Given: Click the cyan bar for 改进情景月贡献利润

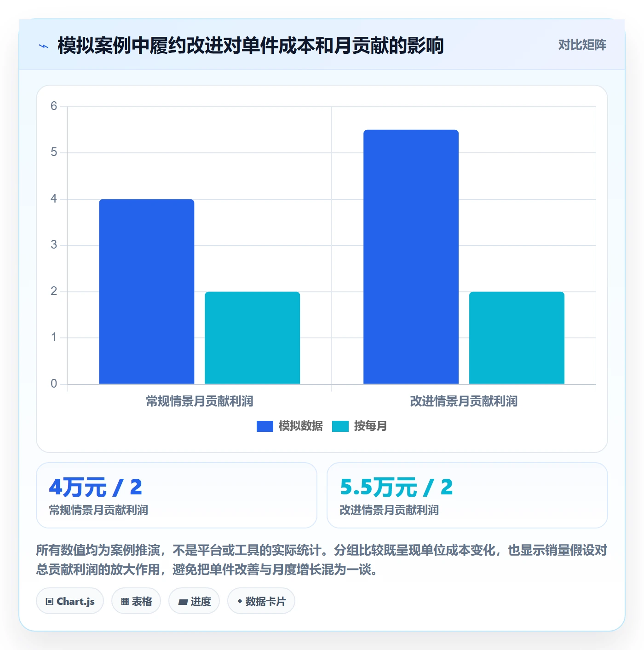Looking at the screenshot, I should point(517,338).
